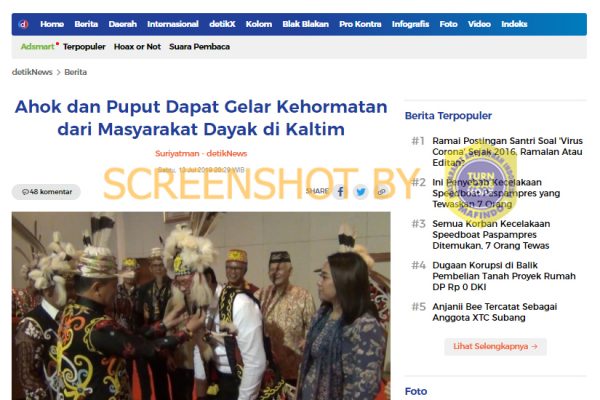The image size is (600, 400).
Task: Open the Berita menu item
Action: [x=86, y=24]
